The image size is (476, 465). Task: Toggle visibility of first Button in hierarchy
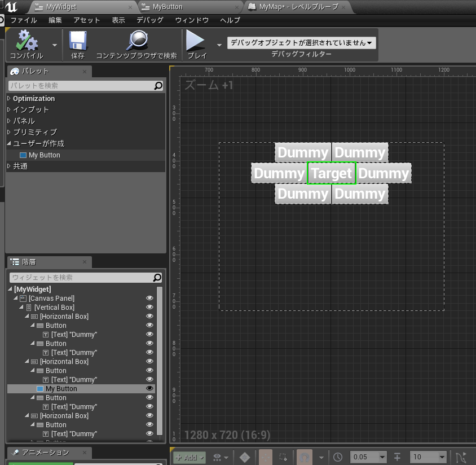[x=149, y=325]
